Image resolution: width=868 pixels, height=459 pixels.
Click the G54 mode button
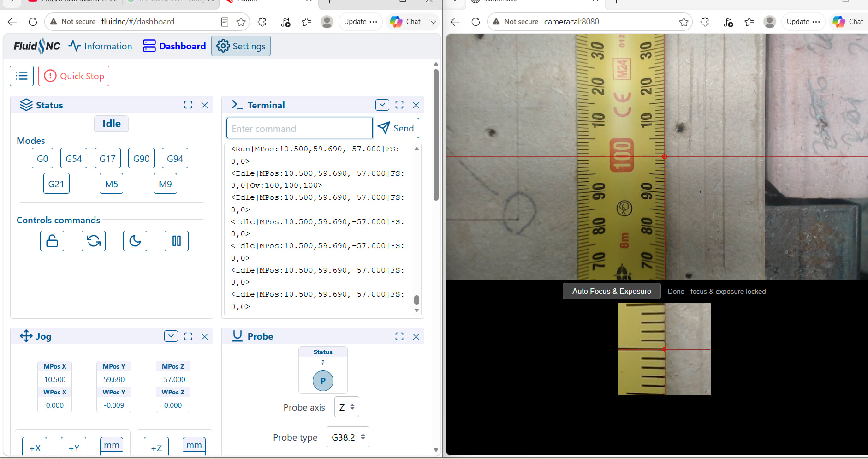[74, 158]
